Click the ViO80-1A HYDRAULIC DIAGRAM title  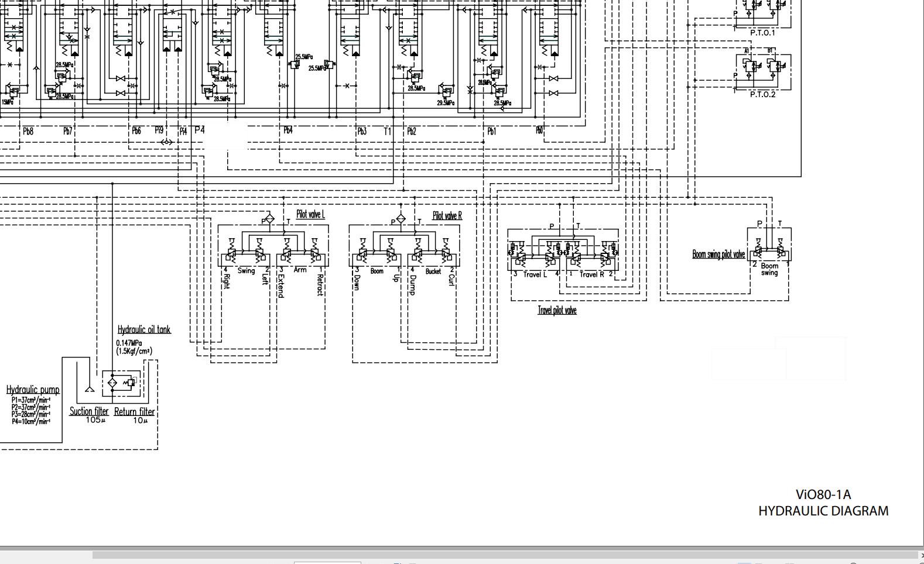point(823,503)
